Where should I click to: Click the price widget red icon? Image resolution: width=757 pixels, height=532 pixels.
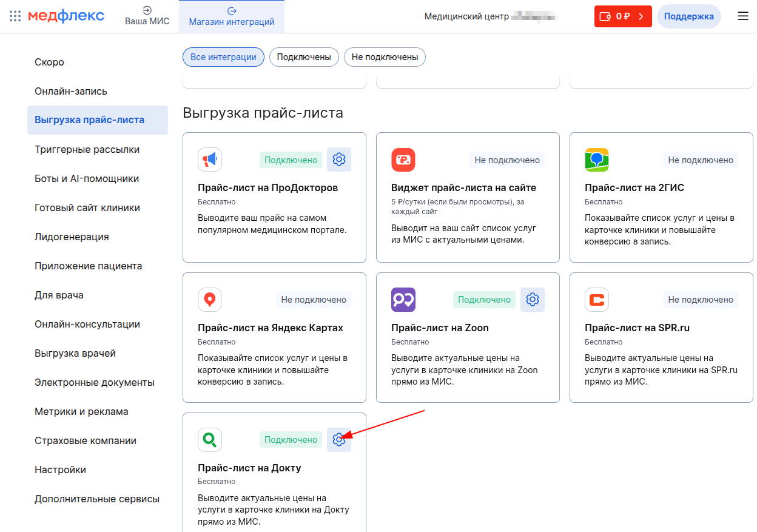click(x=403, y=160)
